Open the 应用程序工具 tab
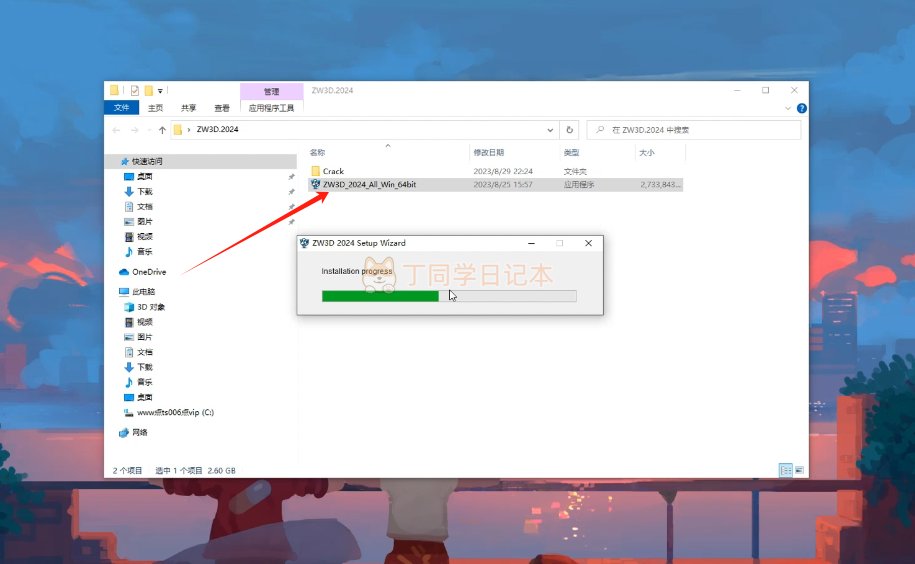 click(271, 108)
